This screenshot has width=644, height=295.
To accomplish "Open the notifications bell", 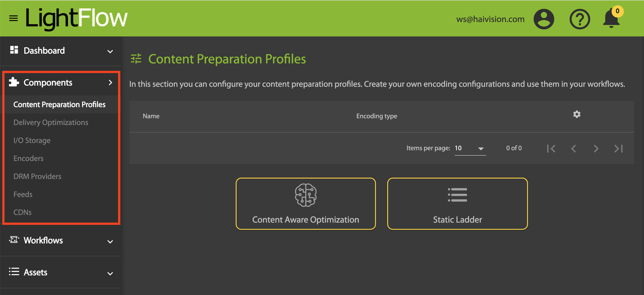I will (611, 19).
